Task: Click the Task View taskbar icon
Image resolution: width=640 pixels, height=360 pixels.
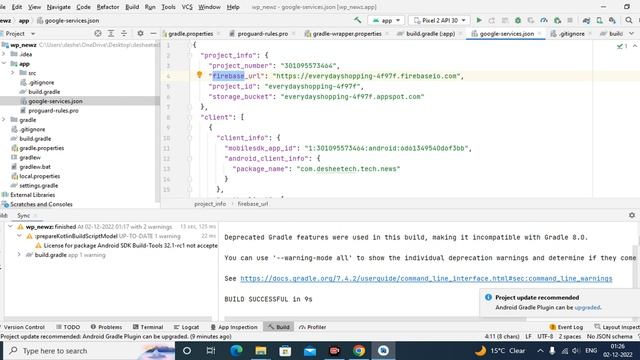Action: tap(211, 351)
